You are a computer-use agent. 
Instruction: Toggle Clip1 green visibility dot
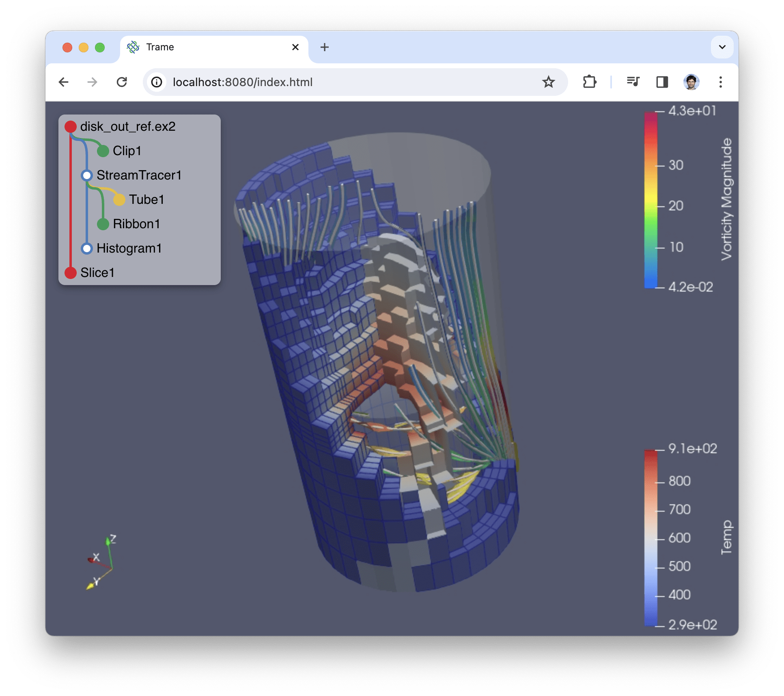tap(103, 151)
